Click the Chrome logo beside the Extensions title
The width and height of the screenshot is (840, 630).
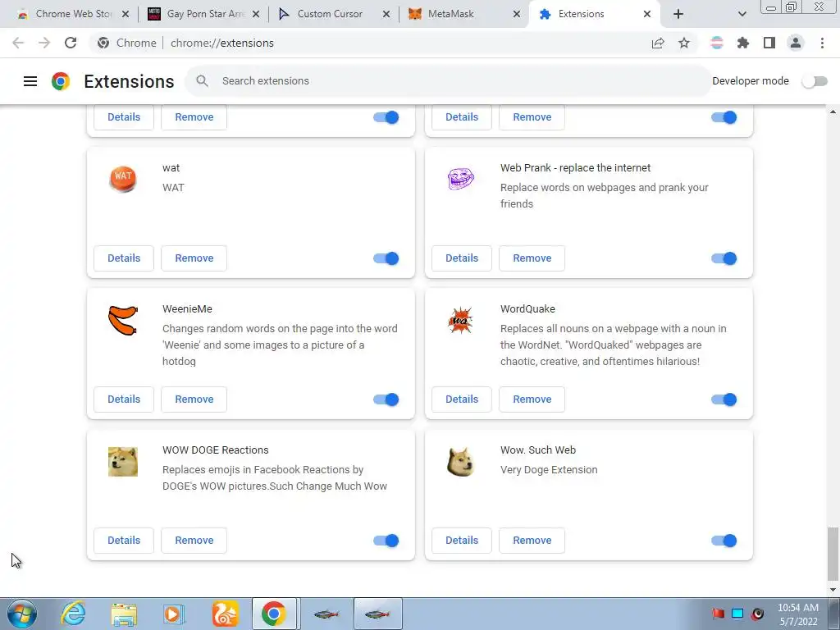(61, 81)
